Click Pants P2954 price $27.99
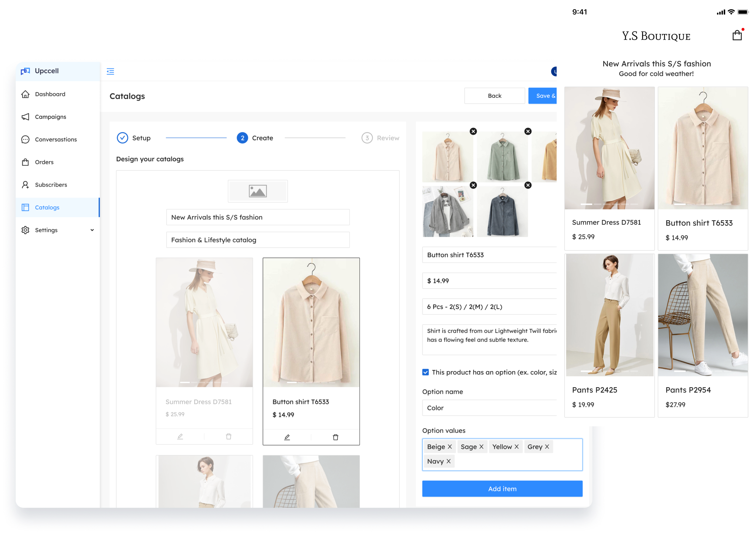The image size is (756, 534). tap(675, 405)
